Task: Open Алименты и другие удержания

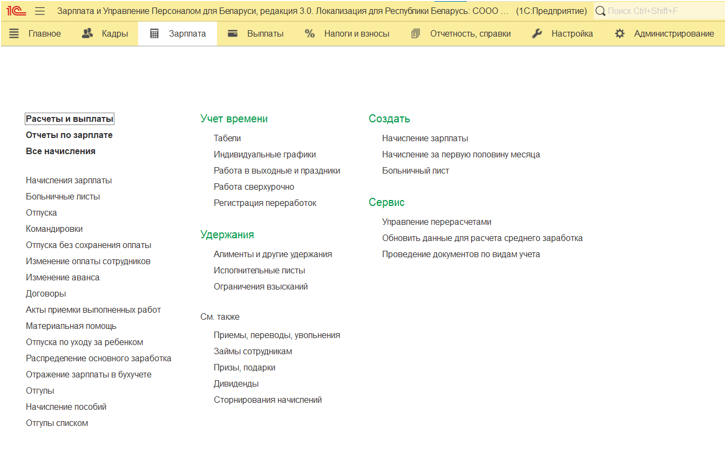Action: [273, 254]
